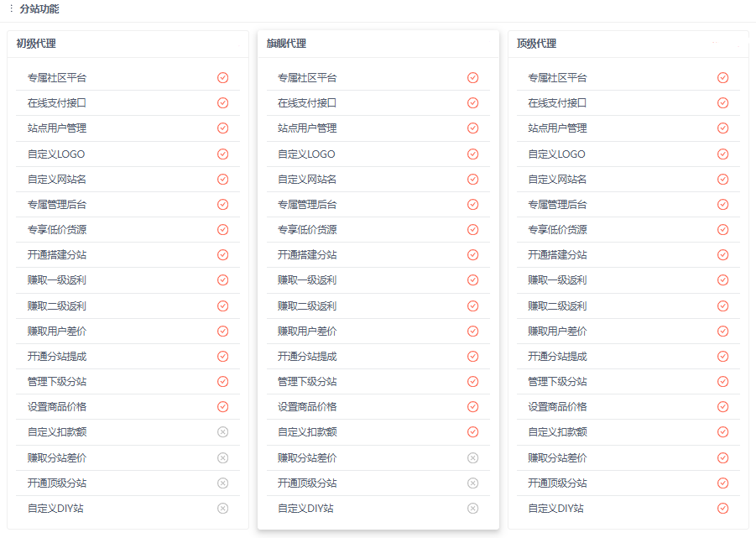
Task: Click the check mark beside 开通分站提成 under 顶级代理
Action: coord(722,356)
